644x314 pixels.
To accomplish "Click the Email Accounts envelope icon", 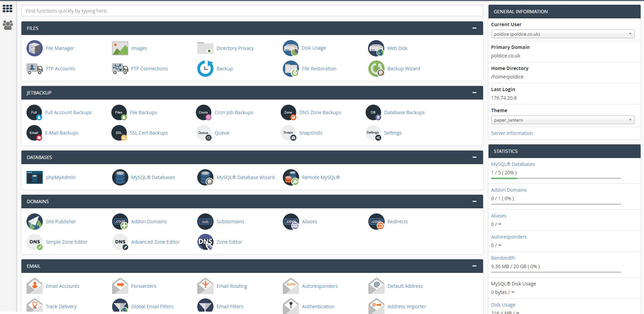I will pos(35,286).
